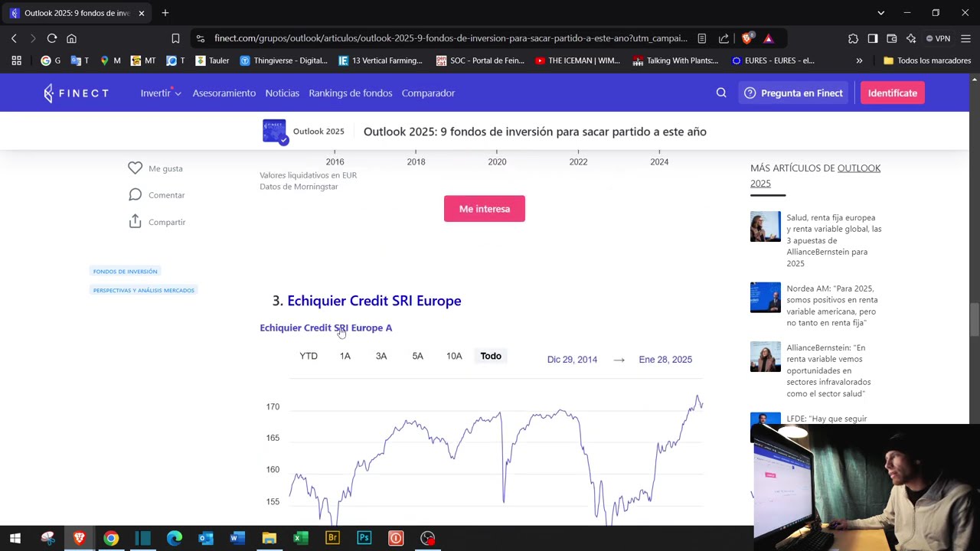Click the Outlook 2025 group badge thumbnail
Screen dimensions: 980x551
click(x=275, y=132)
